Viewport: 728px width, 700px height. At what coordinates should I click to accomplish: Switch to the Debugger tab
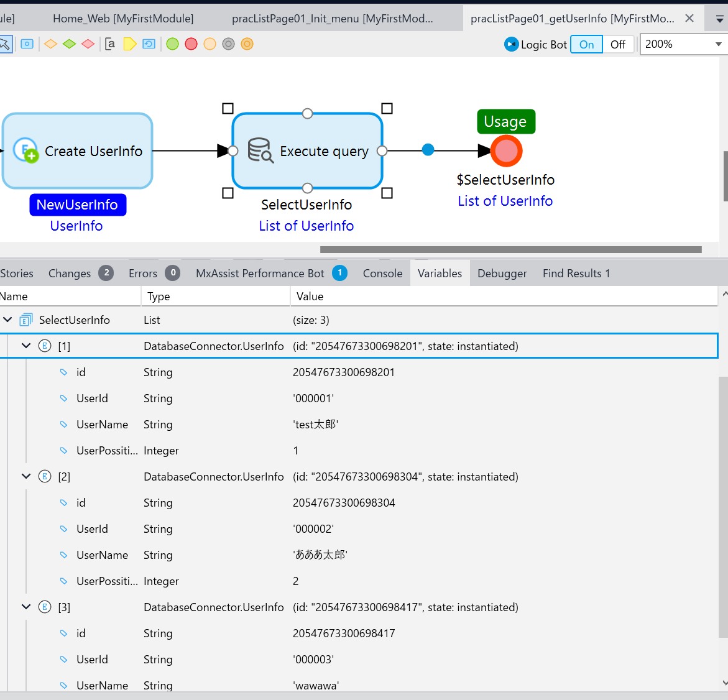502,274
